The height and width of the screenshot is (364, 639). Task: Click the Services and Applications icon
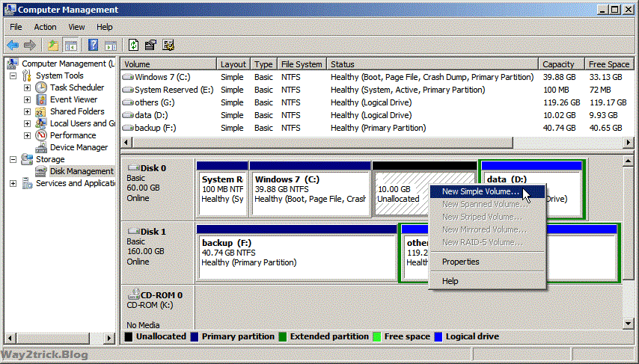point(27,183)
